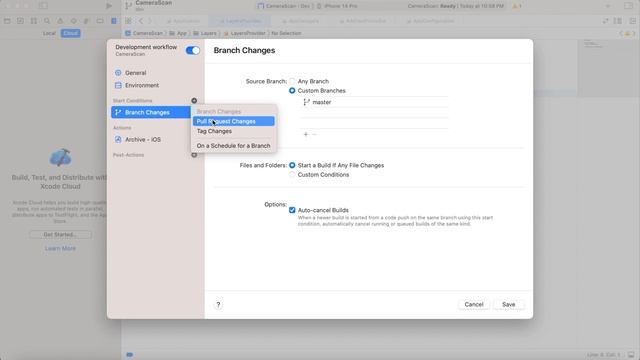Open the Issue navigator warning icon
The image size is (640, 360).
click(x=60, y=21)
